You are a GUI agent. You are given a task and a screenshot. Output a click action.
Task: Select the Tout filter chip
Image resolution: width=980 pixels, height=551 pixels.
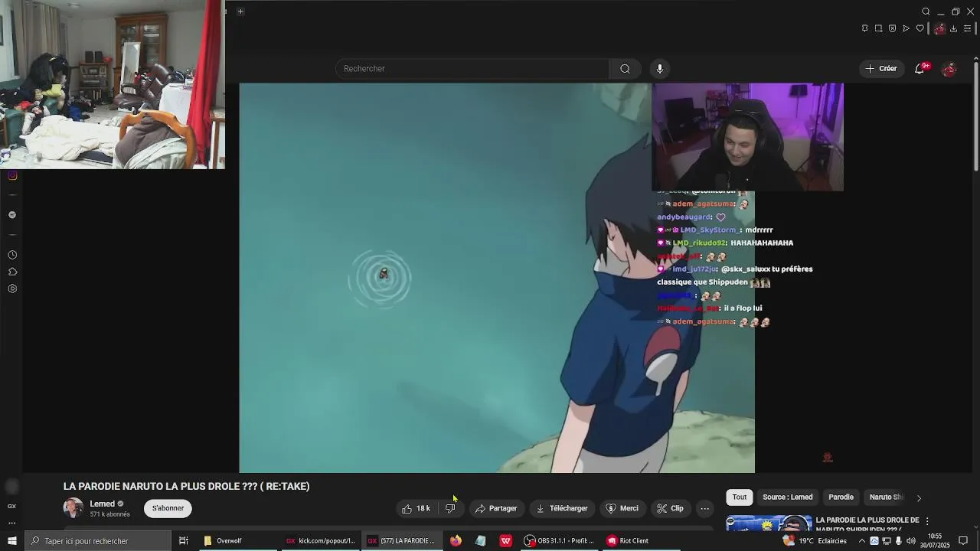coord(740,497)
